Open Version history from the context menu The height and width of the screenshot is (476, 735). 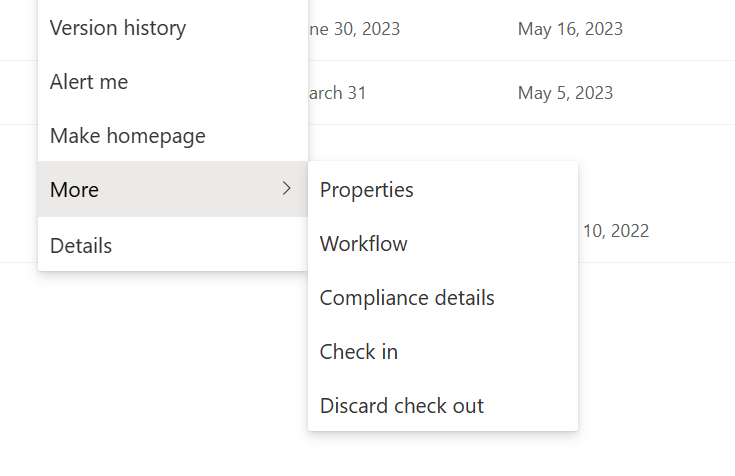pyautogui.click(x=118, y=28)
